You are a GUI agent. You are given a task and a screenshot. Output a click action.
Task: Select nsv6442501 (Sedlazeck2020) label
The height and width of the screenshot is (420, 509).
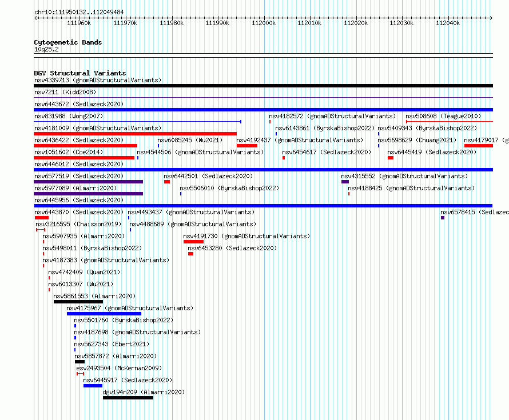pyautogui.click(x=208, y=176)
